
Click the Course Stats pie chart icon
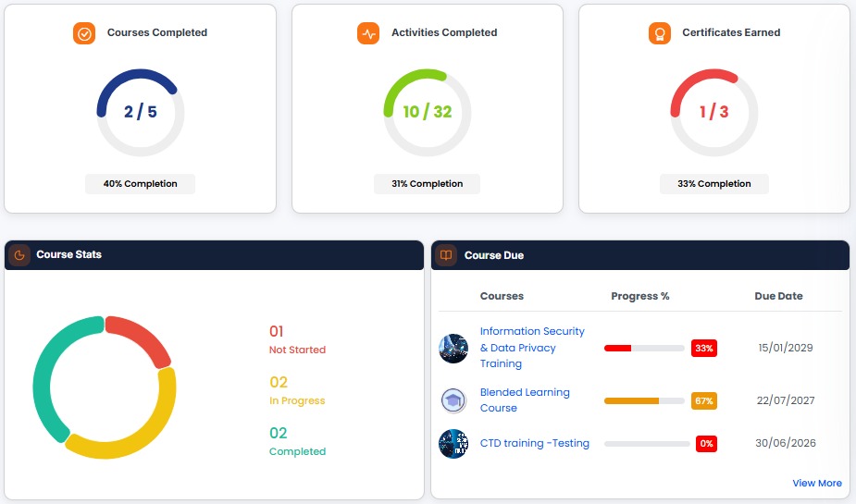pyautogui.click(x=19, y=255)
